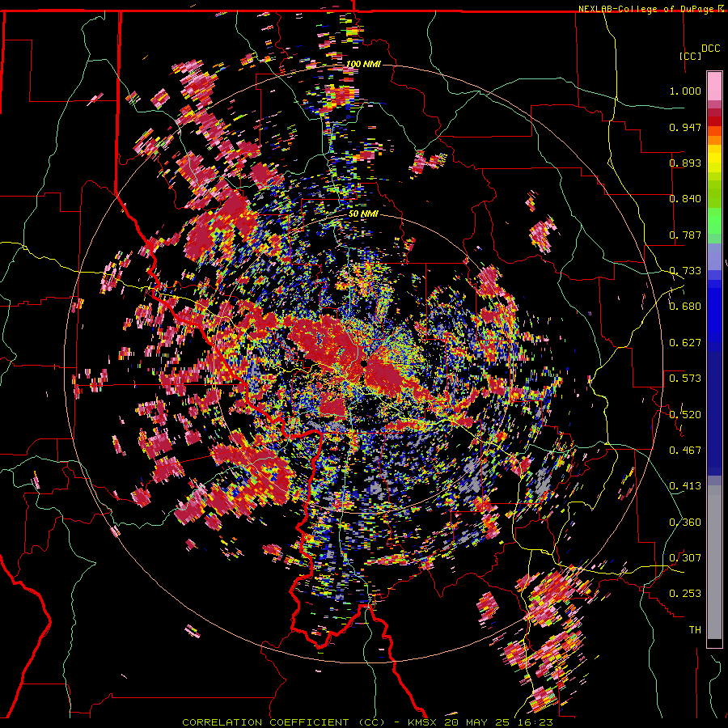Click the 0.840 color scale label
This screenshot has height=728, width=728.
(685, 199)
